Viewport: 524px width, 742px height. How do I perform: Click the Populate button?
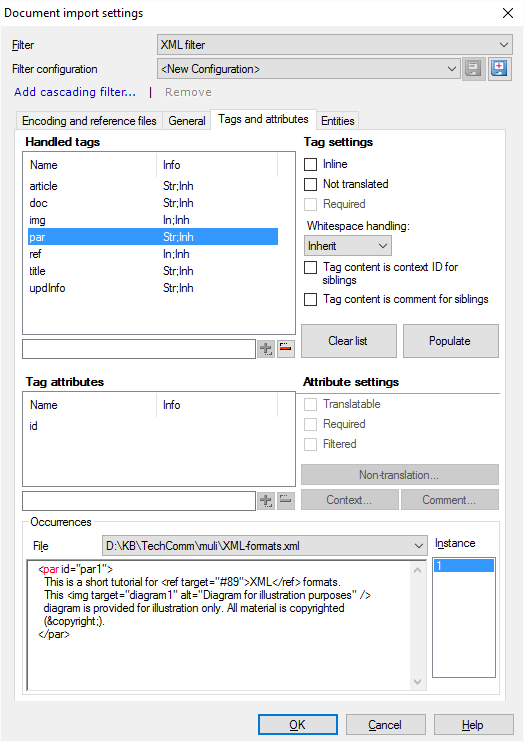[451, 341]
